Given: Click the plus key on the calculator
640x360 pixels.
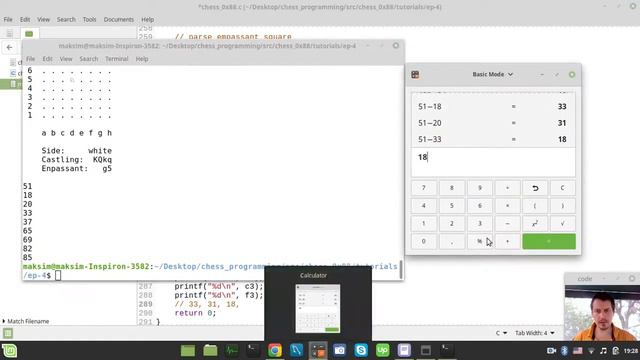Looking at the screenshot, I should (x=507, y=241).
